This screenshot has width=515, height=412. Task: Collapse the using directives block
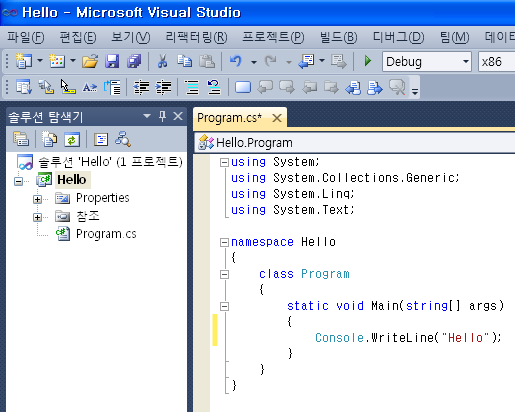pyautogui.click(x=224, y=162)
